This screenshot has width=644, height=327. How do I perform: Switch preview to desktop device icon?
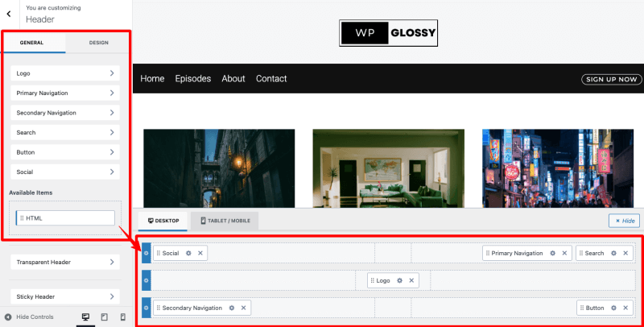pyautogui.click(x=85, y=317)
